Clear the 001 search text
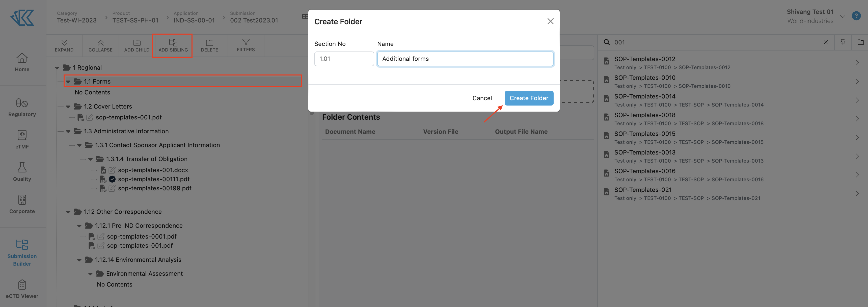Image resolution: width=868 pixels, height=307 pixels. pyautogui.click(x=826, y=42)
